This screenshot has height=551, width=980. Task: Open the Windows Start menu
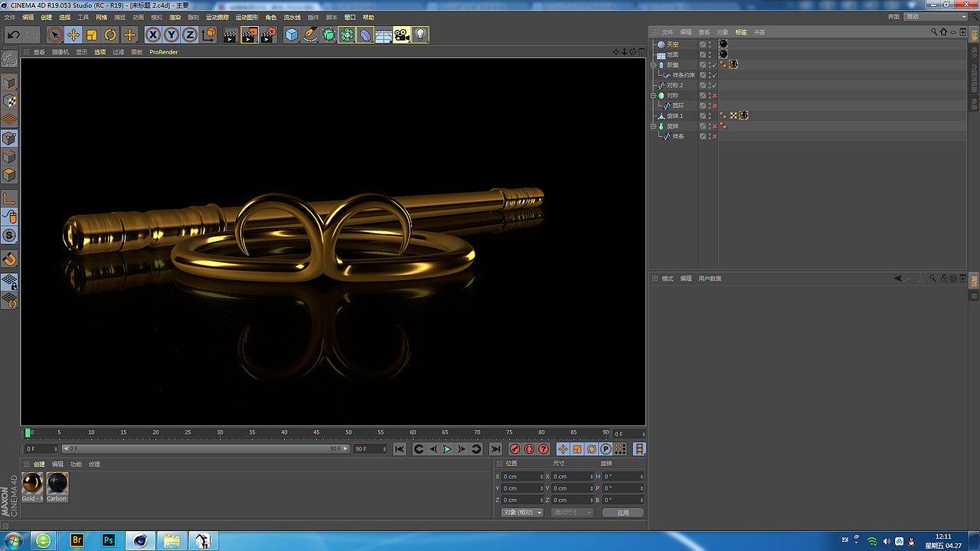point(15,540)
